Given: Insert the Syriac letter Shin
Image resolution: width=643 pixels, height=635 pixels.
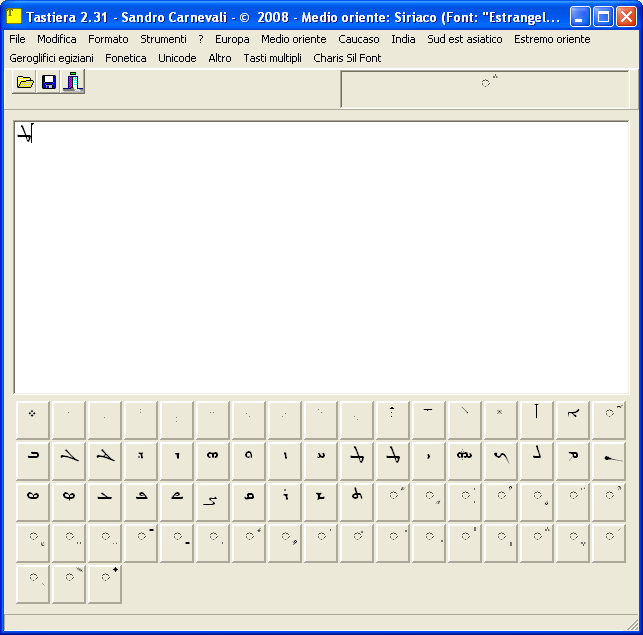Looking at the screenshot, I should (321, 502).
